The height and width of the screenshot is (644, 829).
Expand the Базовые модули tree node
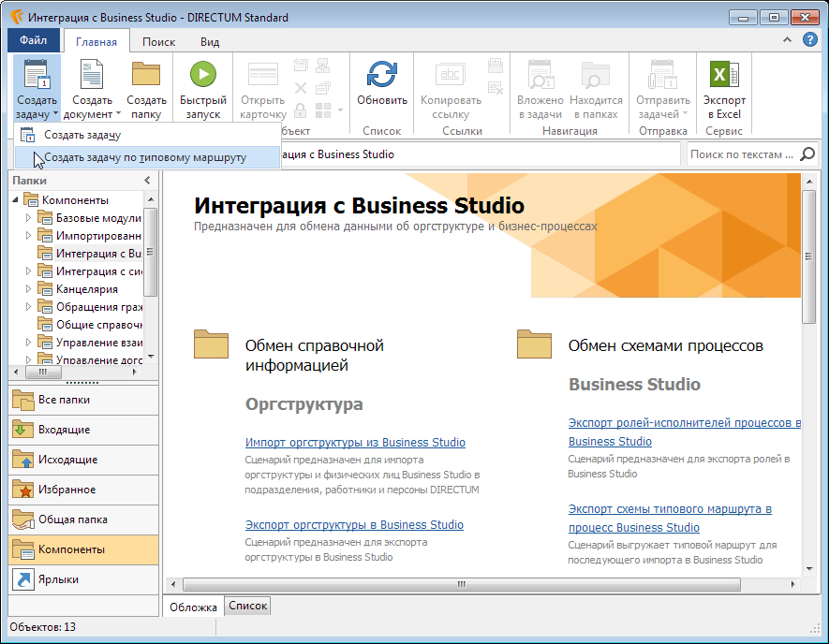point(28,218)
